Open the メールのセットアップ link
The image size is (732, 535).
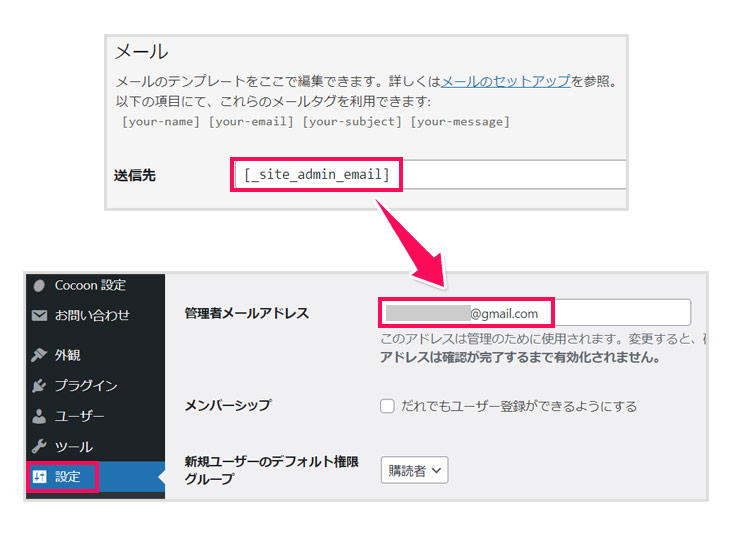pos(506,81)
